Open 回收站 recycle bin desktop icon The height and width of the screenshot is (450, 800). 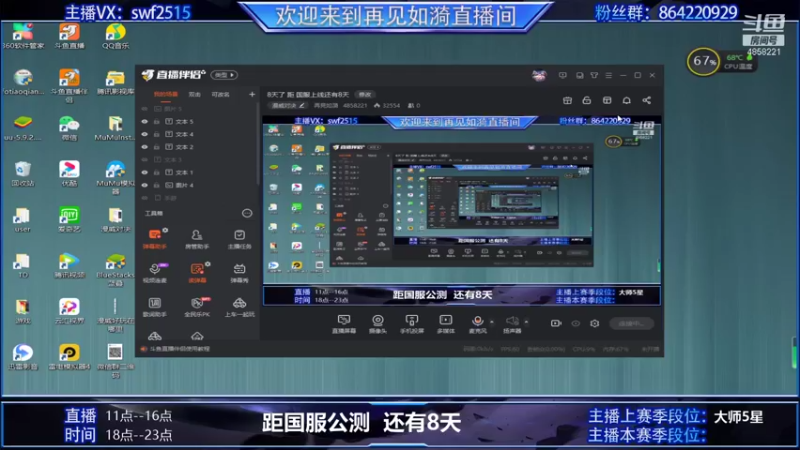point(23,174)
